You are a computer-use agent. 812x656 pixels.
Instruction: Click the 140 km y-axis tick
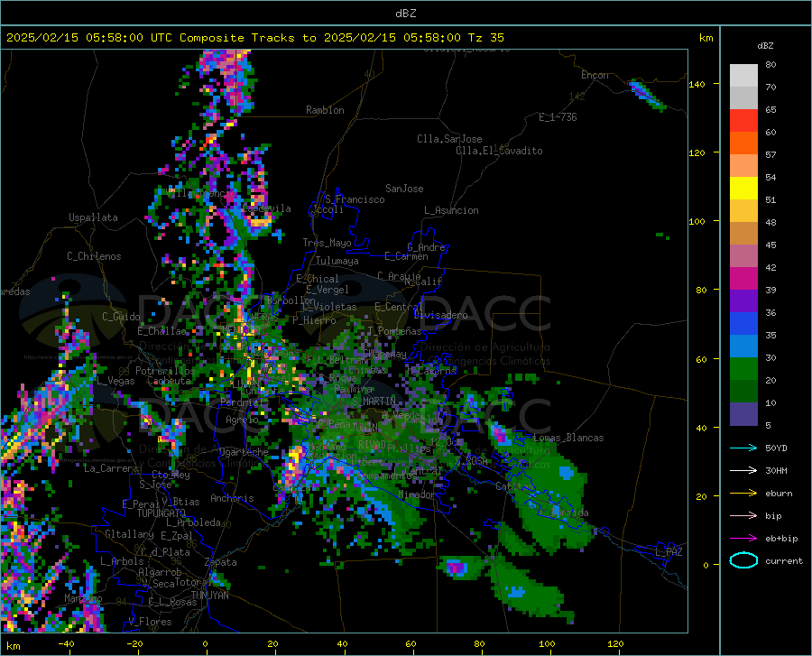tap(697, 84)
